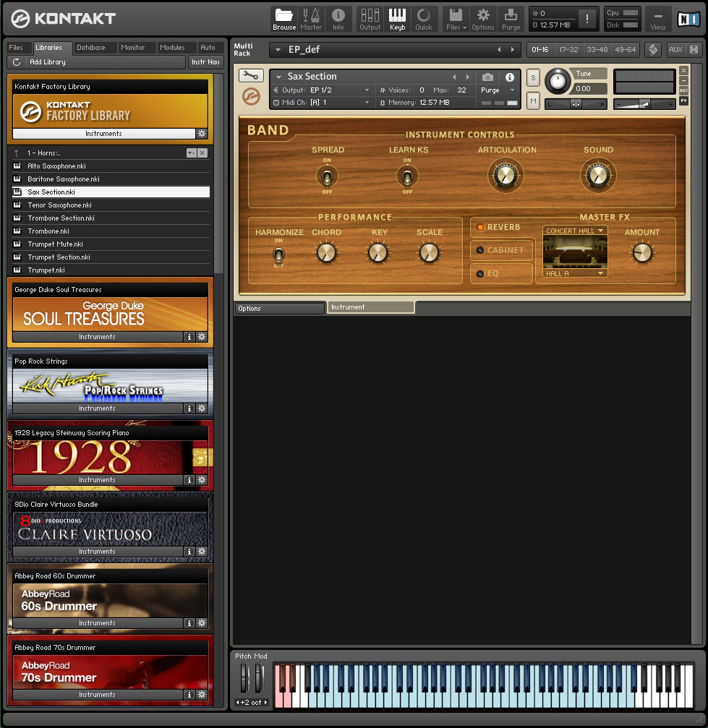The width and height of the screenshot is (708, 728).
Task: Enable the EQ effect
Action: [480, 274]
